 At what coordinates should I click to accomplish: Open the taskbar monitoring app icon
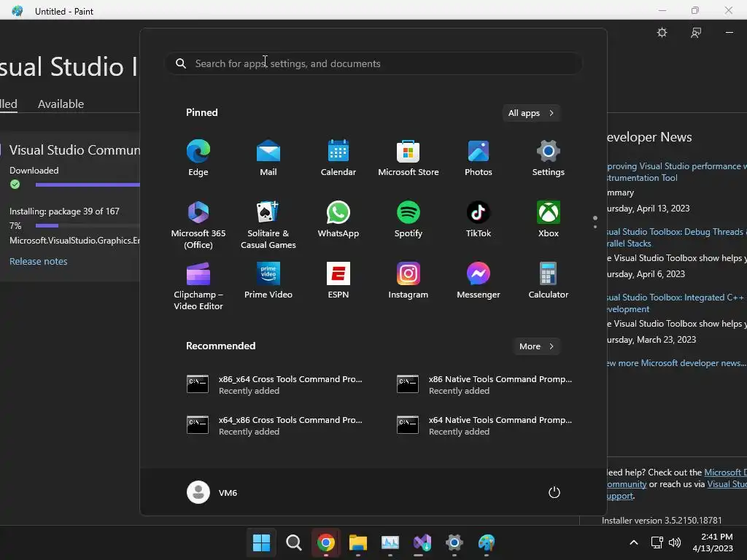click(x=390, y=542)
